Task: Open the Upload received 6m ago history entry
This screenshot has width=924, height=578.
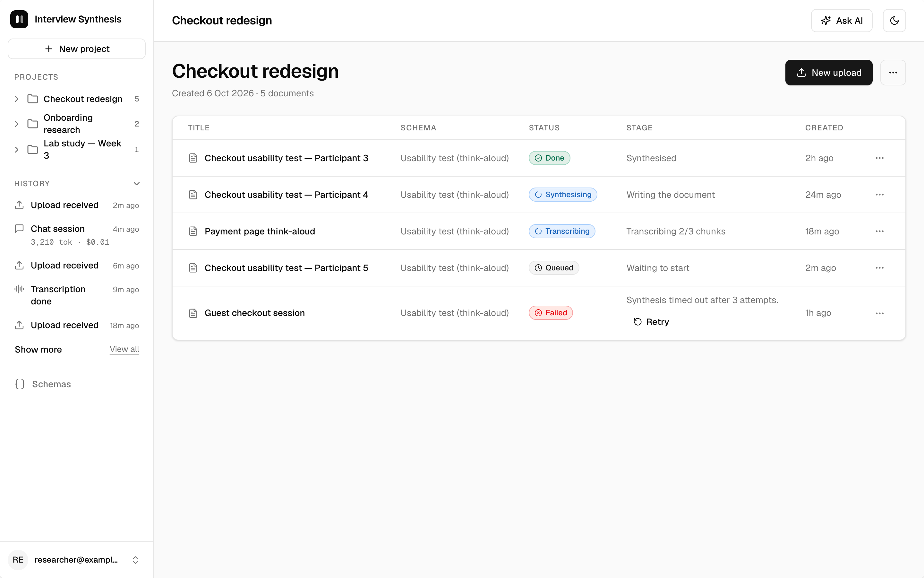Action: click(77, 266)
